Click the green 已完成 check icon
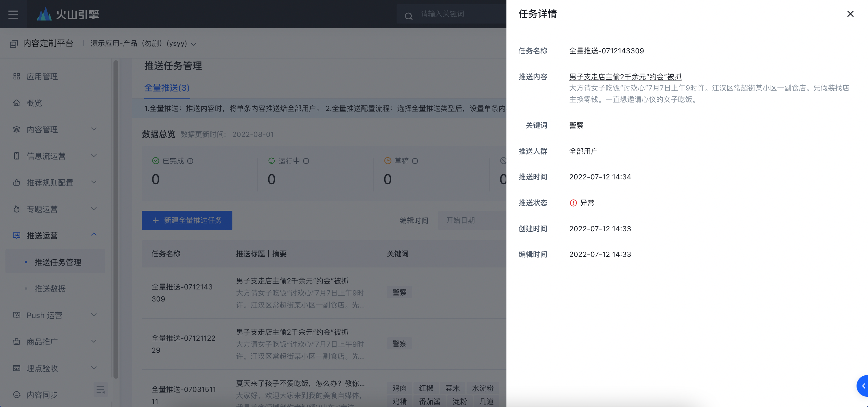 pos(155,161)
